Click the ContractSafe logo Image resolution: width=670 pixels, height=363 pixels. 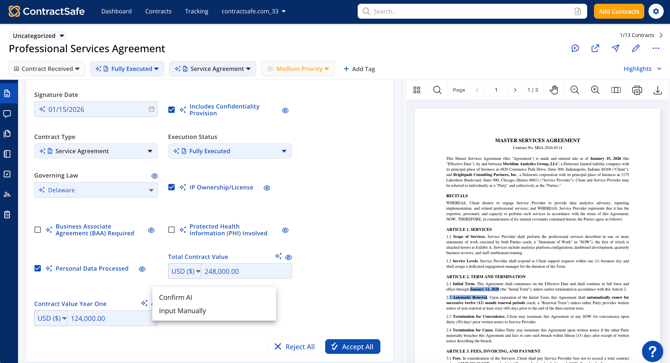[x=47, y=11]
